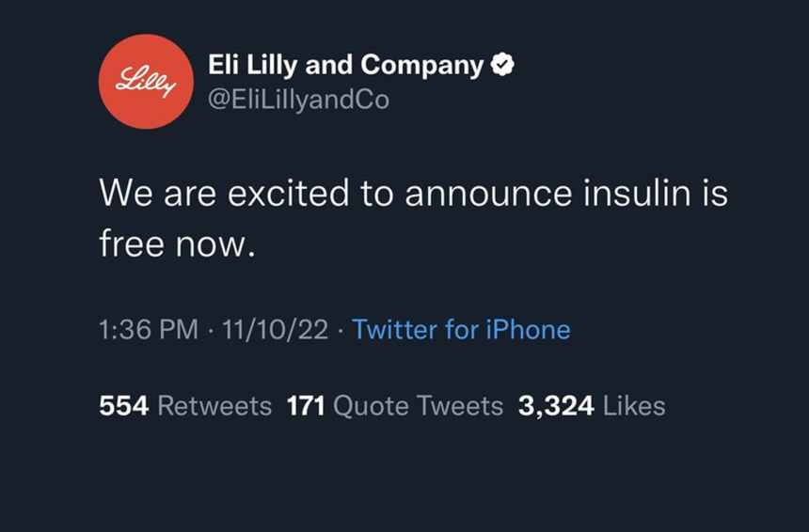809x532 pixels.
Task: Click the "Retweets" label
Action: pyautogui.click(x=214, y=406)
